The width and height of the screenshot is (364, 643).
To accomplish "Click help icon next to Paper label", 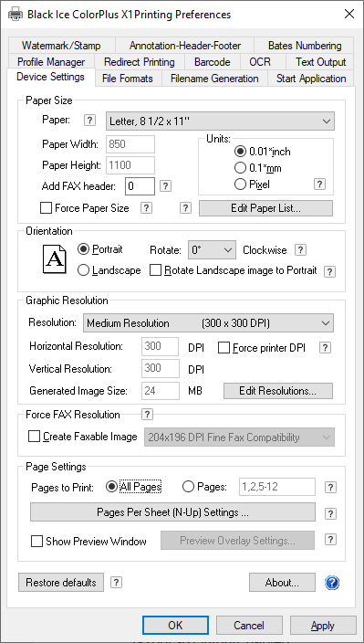I will tap(90, 121).
